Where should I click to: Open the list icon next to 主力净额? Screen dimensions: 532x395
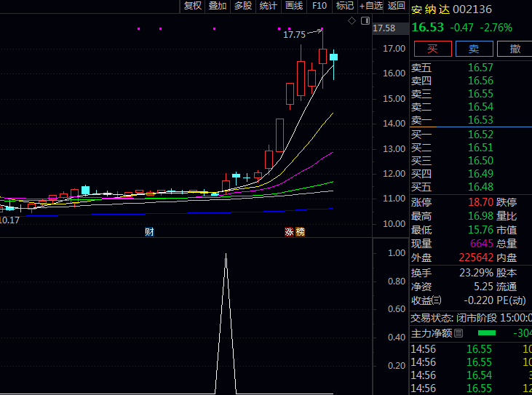458,333
